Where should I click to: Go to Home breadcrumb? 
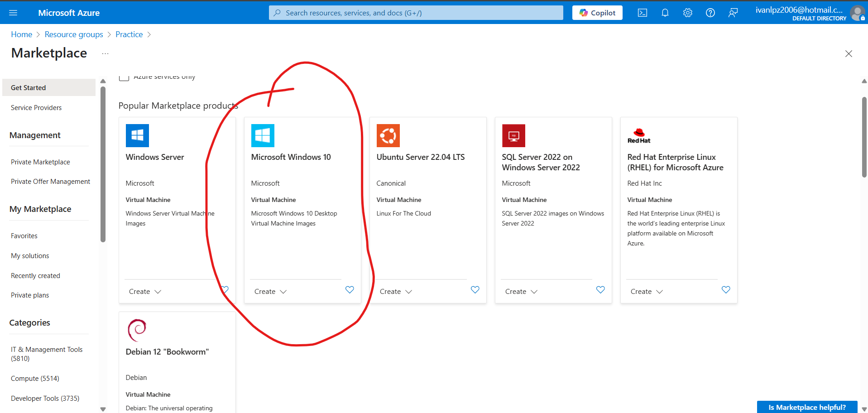(x=21, y=34)
